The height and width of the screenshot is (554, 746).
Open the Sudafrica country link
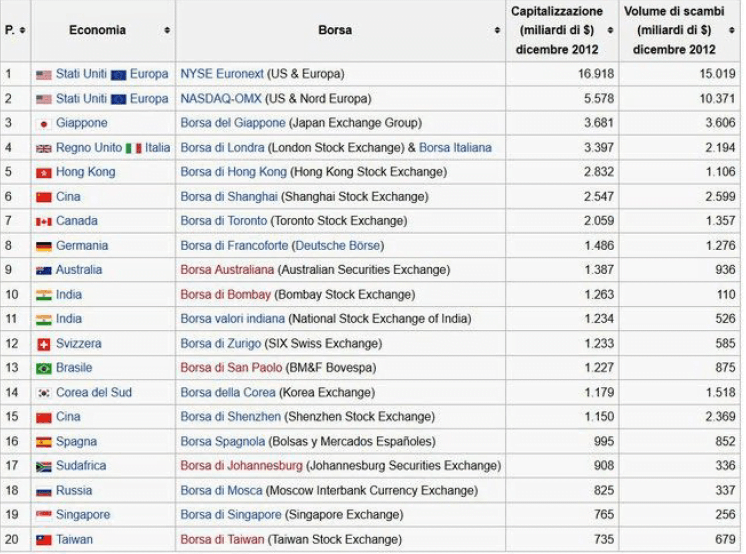click(x=81, y=465)
